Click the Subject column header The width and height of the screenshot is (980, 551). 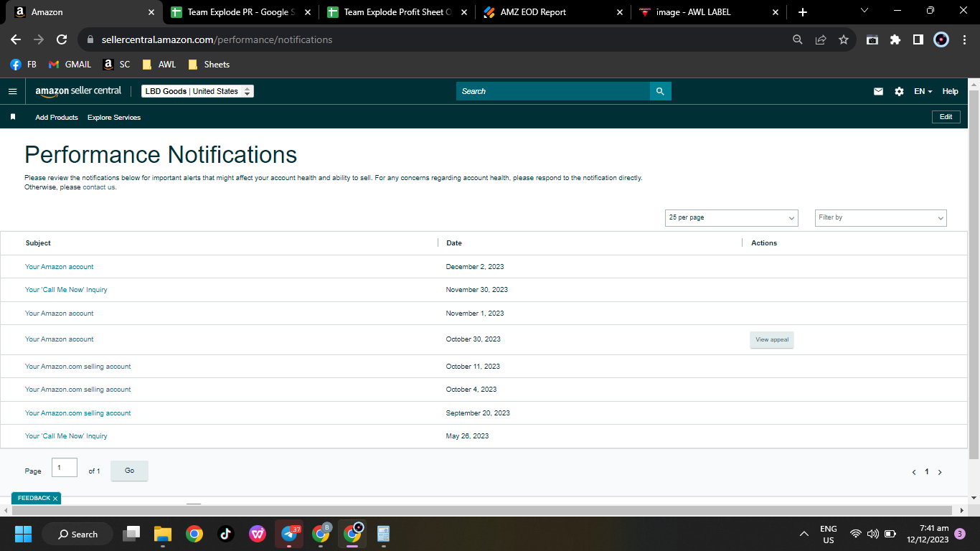pyautogui.click(x=38, y=243)
